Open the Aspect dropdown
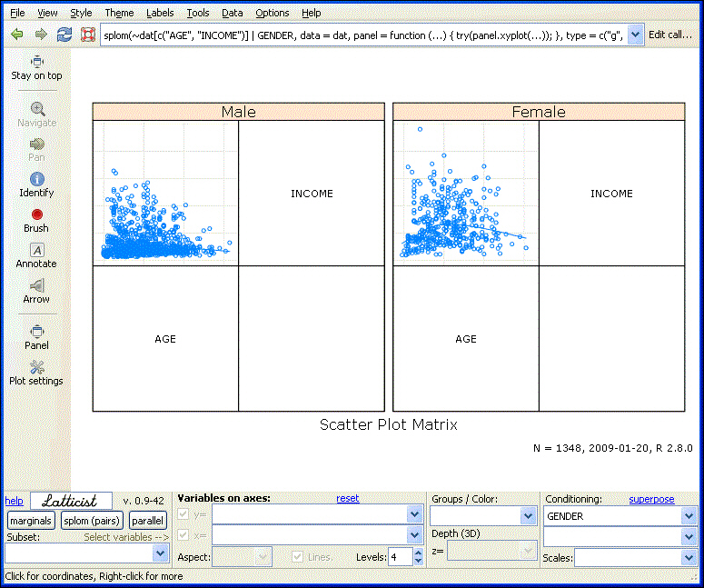Screen dimensions: 704x588 (263, 557)
